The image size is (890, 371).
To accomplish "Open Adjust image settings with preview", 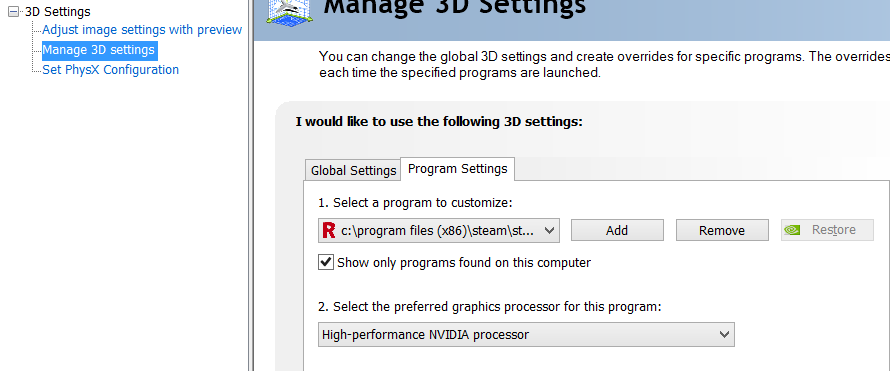I will [x=142, y=29].
